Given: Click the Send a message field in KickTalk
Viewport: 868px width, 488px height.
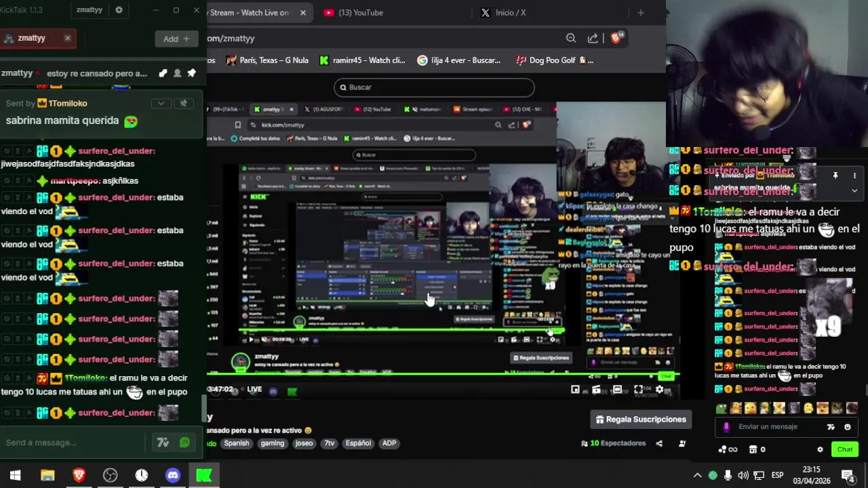Looking at the screenshot, I should click(71, 443).
